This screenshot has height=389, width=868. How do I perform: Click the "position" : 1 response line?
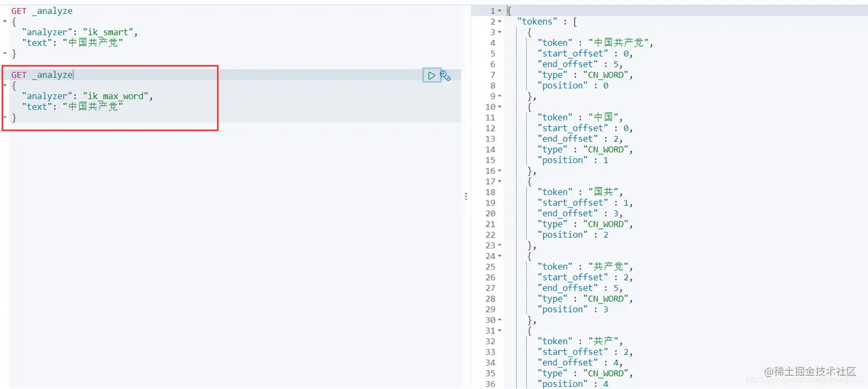click(x=572, y=160)
